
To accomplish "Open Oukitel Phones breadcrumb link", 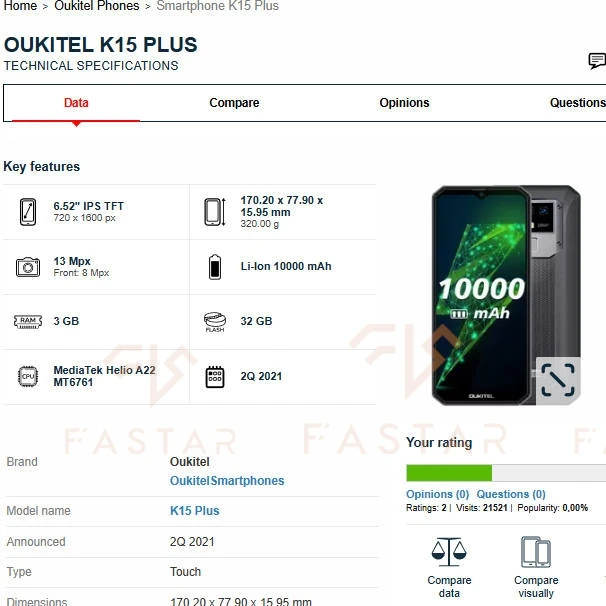I will [x=97, y=6].
